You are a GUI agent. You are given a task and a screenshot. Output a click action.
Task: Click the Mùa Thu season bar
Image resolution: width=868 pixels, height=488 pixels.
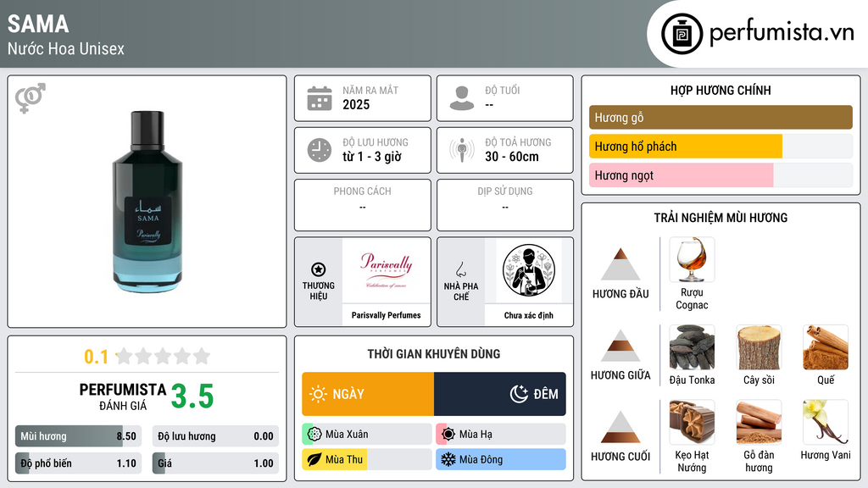[367, 460]
